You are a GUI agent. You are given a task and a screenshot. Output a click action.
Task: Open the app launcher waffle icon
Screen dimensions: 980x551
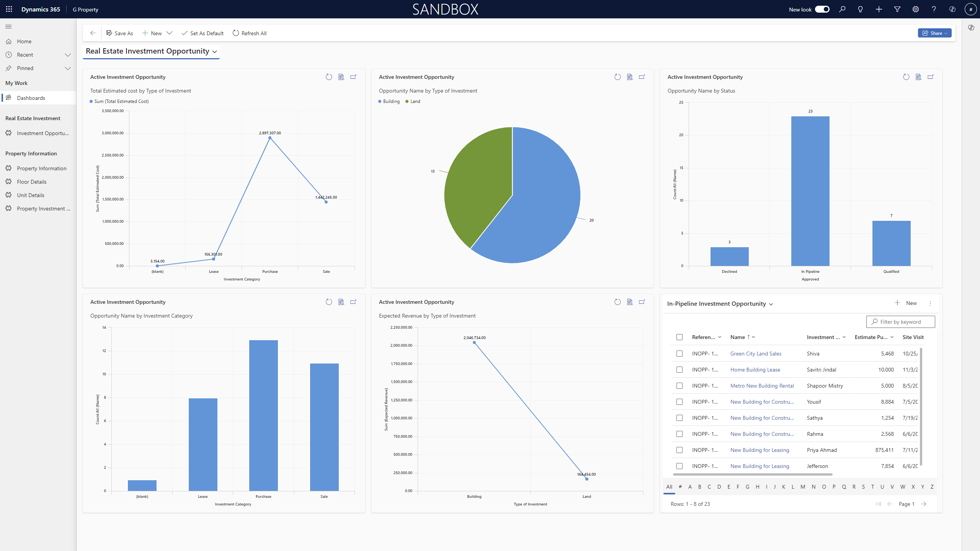pyautogui.click(x=9, y=9)
